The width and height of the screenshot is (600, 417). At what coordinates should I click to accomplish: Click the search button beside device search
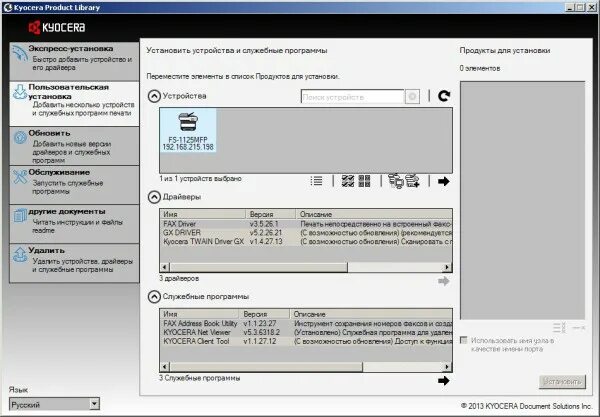click(x=412, y=97)
